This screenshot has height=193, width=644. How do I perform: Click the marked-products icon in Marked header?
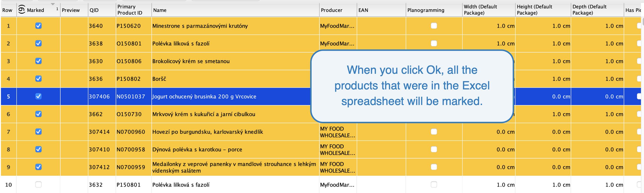click(x=22, y=9)
